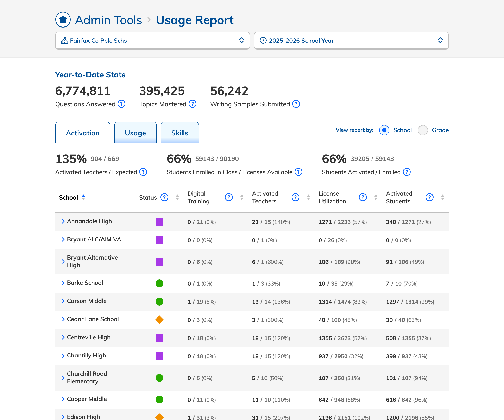The image size is (504, 420).
Task: Open the 2025-2026 School Year dropdown
Action: tap(351, 41)
